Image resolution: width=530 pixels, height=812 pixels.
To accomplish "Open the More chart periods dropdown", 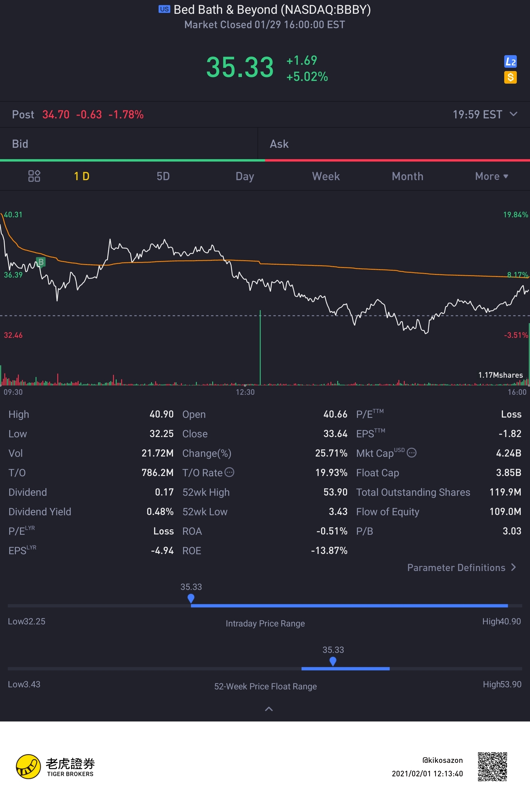I will [491, 176].
